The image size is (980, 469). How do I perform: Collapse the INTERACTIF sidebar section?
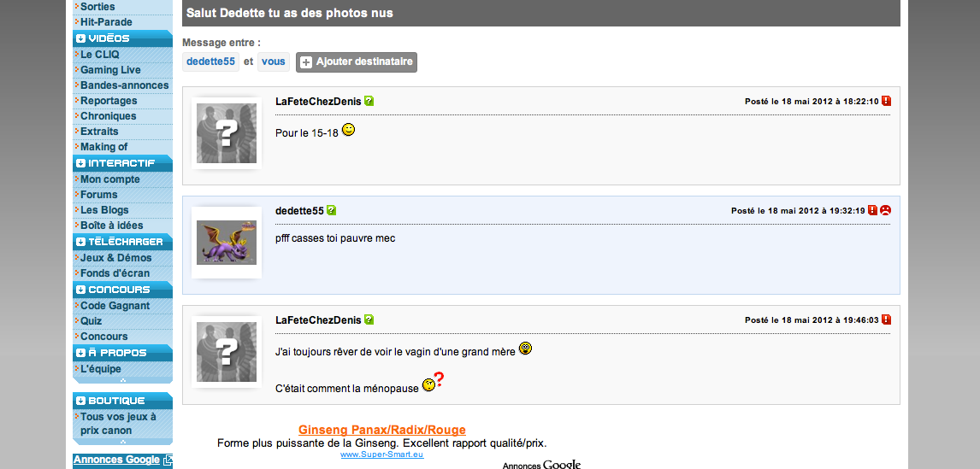[x=80, y=164]
